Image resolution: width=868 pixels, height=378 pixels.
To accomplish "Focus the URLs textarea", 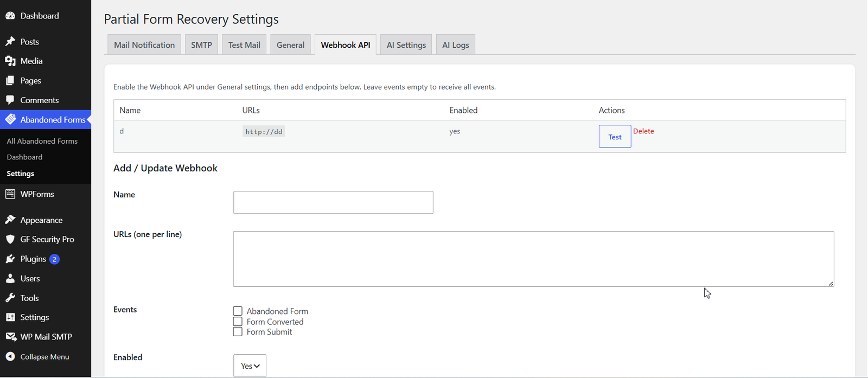I will [533, 259].
